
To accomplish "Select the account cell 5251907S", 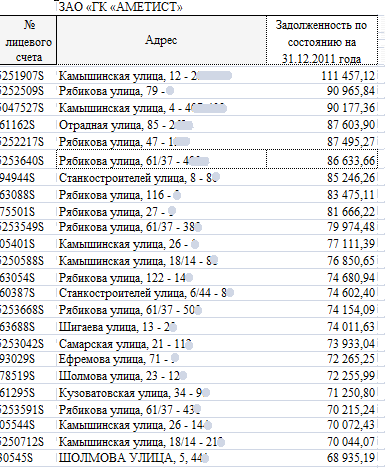I will [22, 76].
